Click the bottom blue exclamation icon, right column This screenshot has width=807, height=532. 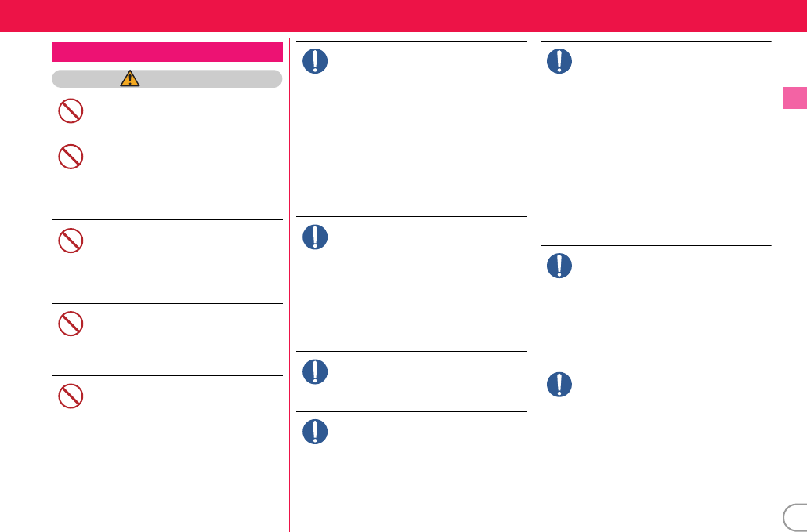coord(559,385)
